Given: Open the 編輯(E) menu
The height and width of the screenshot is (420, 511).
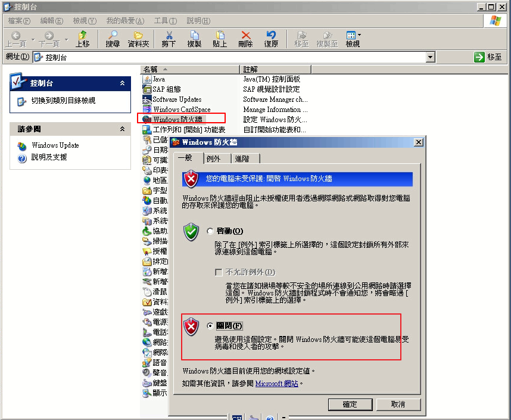Looking at the screenshot, I should [51, 21].
